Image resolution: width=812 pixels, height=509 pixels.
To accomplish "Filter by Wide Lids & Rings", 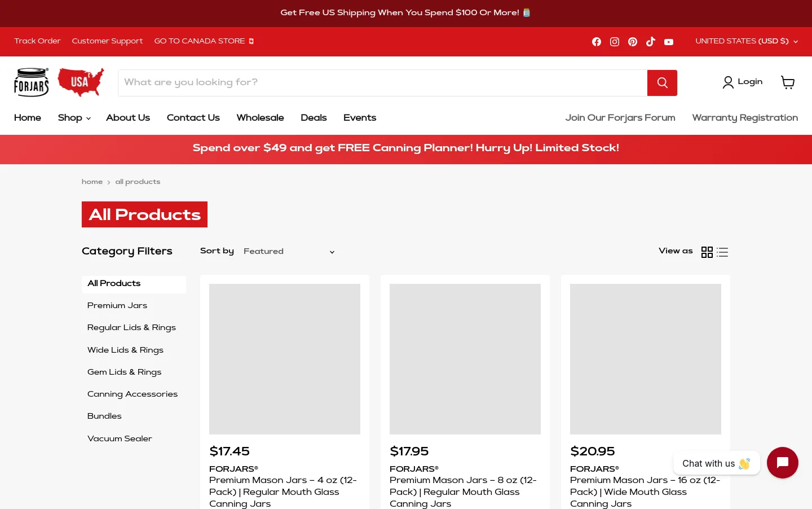I will (125, 350).
